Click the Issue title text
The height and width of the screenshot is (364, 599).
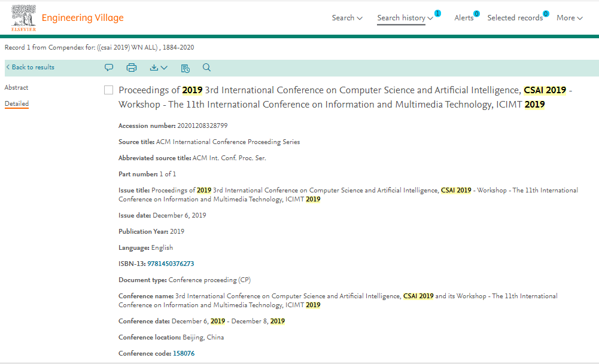[x=348, y=195]
